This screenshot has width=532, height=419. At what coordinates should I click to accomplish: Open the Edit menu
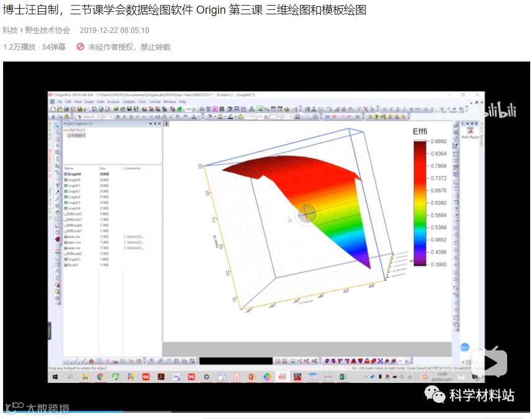pyautogui.click(x=68, y=102)
